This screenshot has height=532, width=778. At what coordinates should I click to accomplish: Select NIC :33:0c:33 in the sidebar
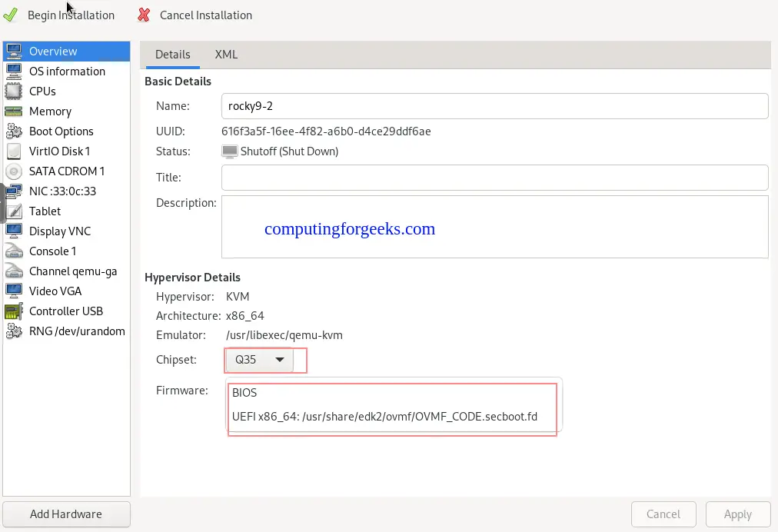(66, 191)
